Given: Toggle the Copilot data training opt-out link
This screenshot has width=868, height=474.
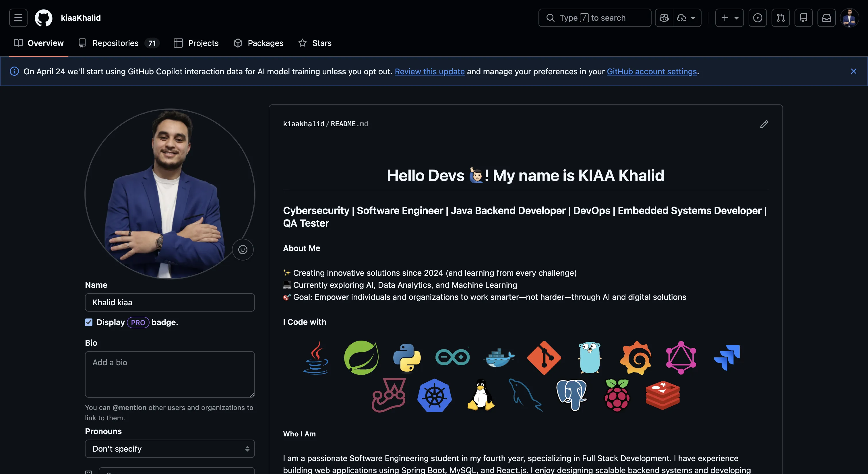Looking at the screenshot, I should coord(430,71).
